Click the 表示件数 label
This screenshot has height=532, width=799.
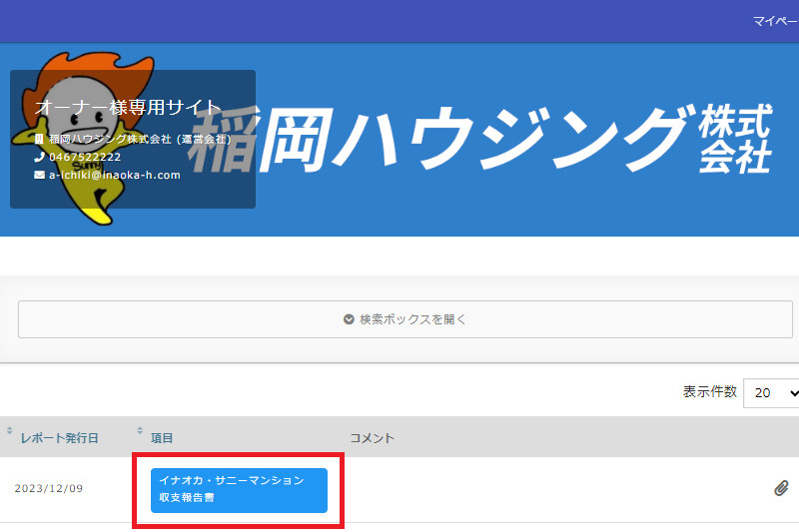point(710,391)
